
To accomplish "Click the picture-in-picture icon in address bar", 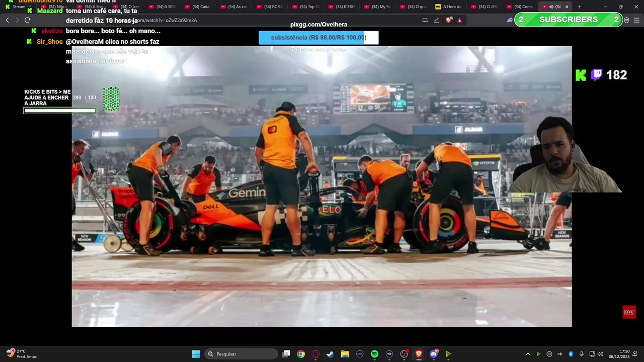I will click(x=425, y=20).
